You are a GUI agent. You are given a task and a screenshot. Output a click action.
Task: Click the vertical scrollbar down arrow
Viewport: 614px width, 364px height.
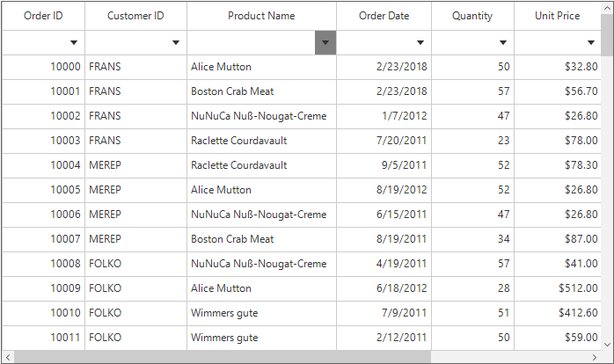click(x=607, y=345)
